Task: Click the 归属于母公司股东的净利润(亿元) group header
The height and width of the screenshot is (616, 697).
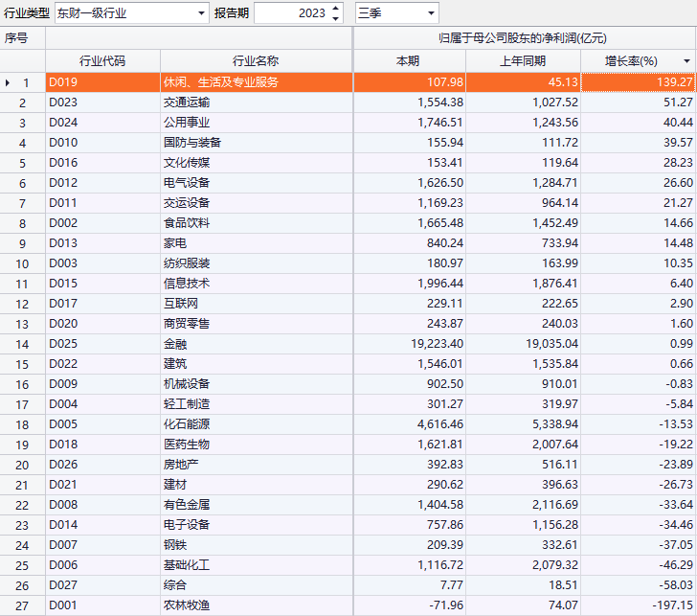Action: [524, 38]
